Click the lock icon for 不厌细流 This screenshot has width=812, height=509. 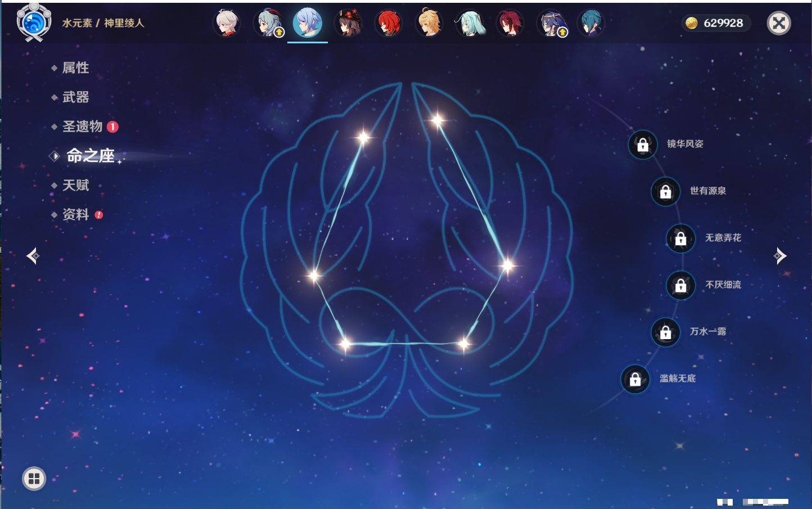click(680, 286)
